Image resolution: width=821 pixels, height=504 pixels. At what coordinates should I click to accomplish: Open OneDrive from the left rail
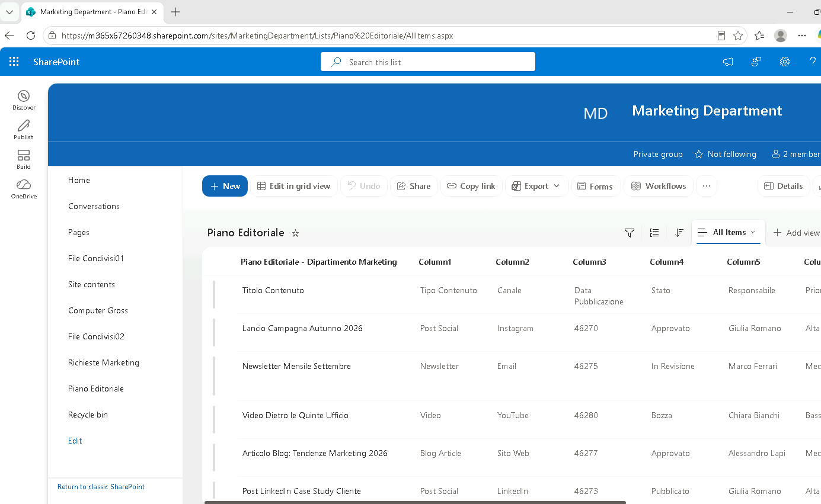[x=24, y=189]
